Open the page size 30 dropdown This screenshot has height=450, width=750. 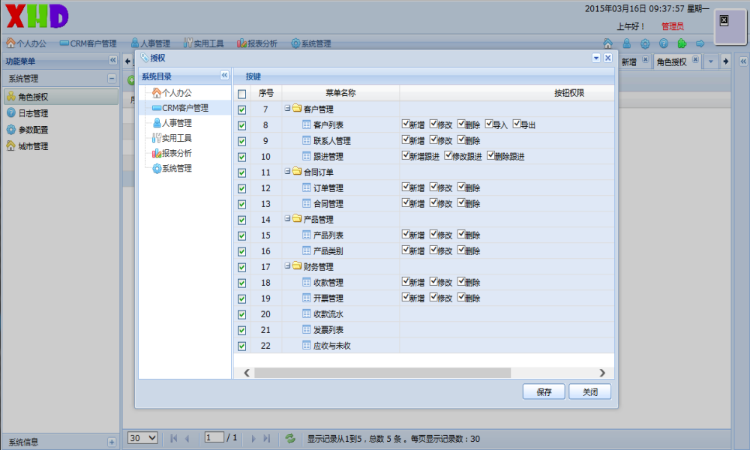coord(143,438)
